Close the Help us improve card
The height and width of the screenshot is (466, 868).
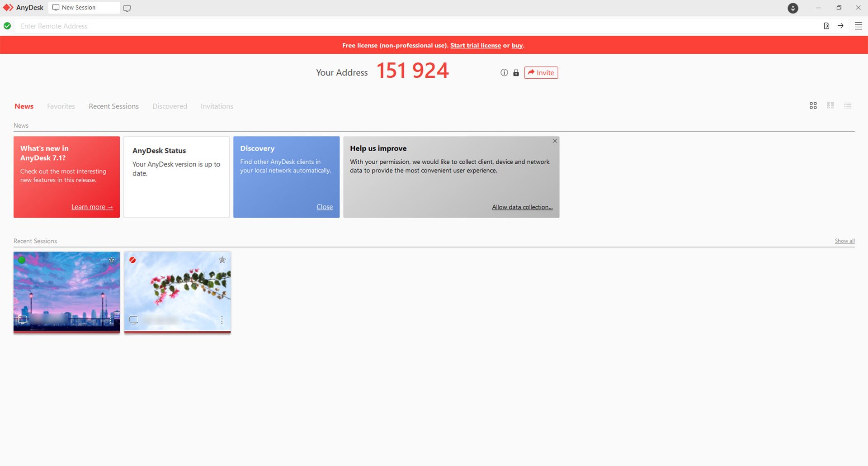555,141
